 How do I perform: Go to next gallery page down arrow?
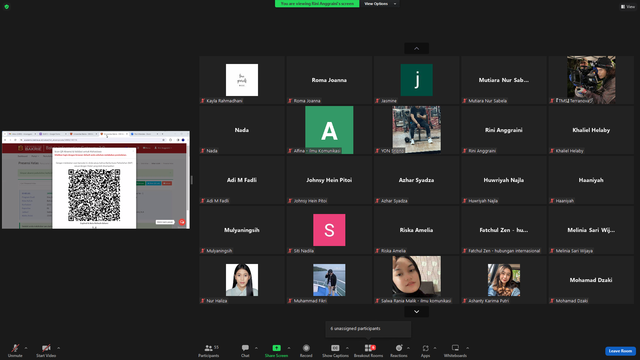click(x=416, y=312)
